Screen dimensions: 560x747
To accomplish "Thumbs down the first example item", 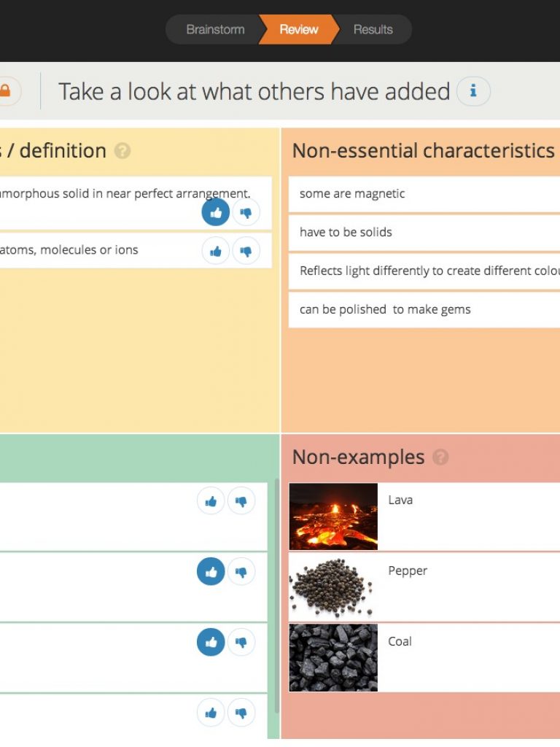I will click(x=241, y=500).
